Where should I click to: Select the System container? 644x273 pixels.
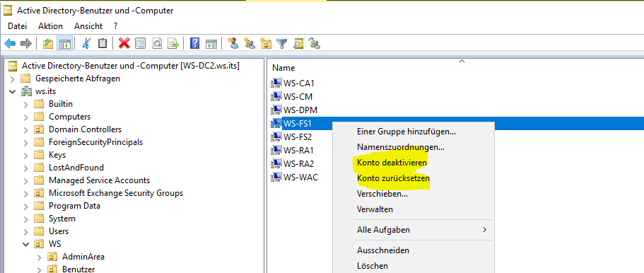tap(62, 219)
